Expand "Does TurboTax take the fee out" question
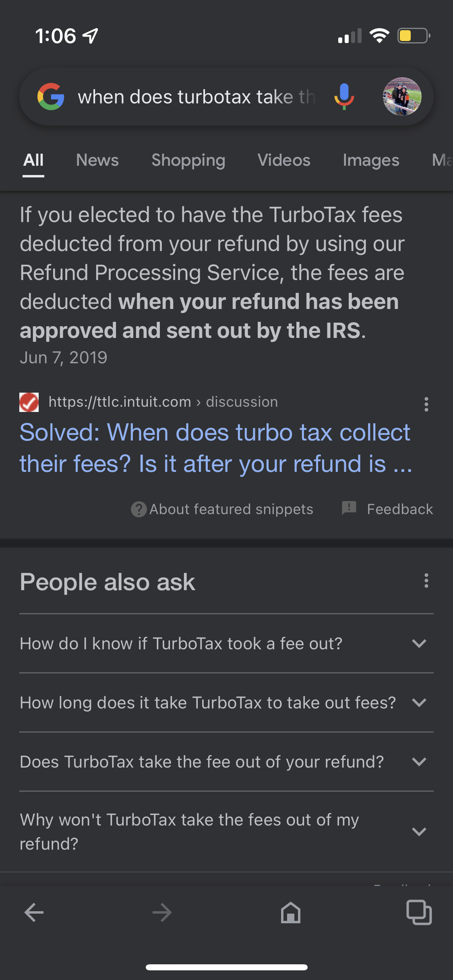453x980 pixels. coord(419,762)
